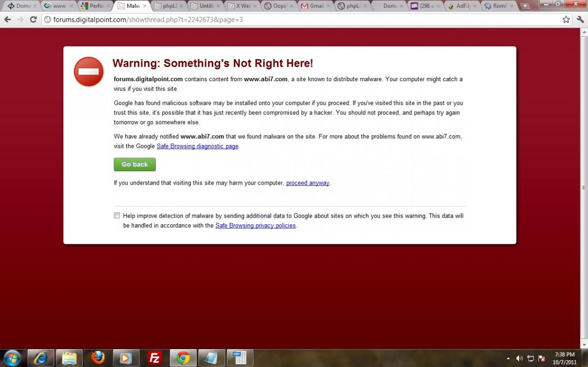Image resolution: width=588 pixels, height=367 pixels.
Task: Click the green Go back button
Action: pyautogui.click(x=135, y=164)
